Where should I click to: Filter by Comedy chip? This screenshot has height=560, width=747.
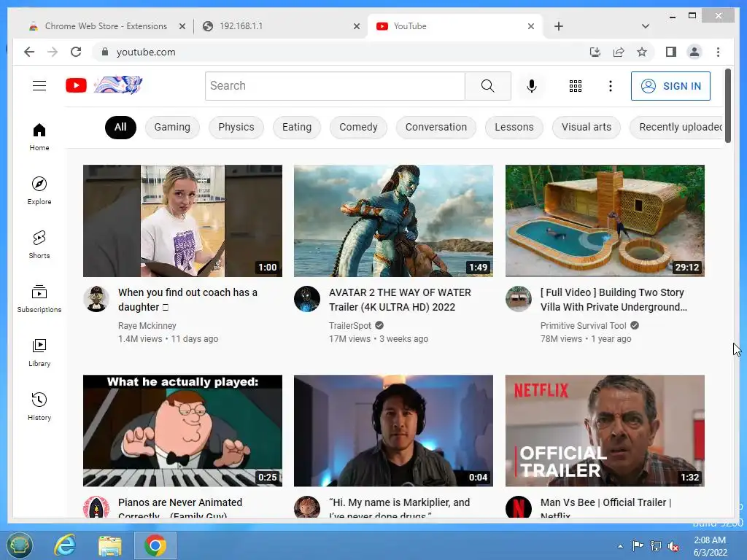358,127
